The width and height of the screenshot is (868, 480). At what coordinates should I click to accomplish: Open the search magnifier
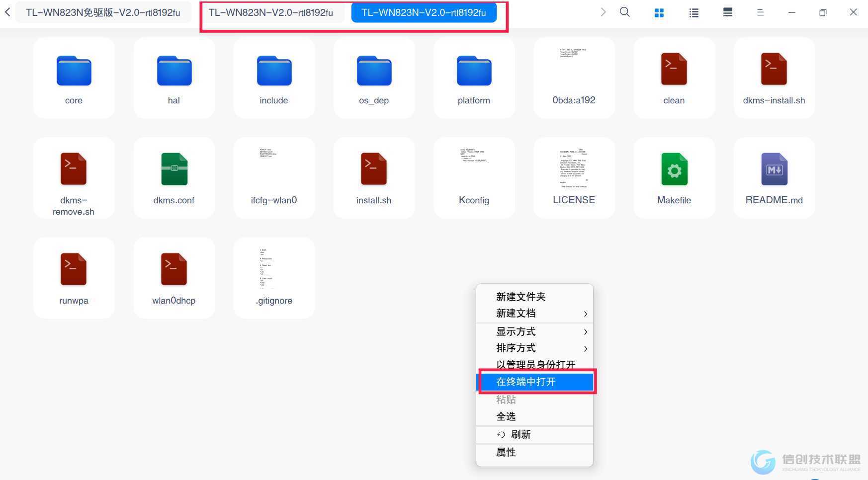coord(625,12)
